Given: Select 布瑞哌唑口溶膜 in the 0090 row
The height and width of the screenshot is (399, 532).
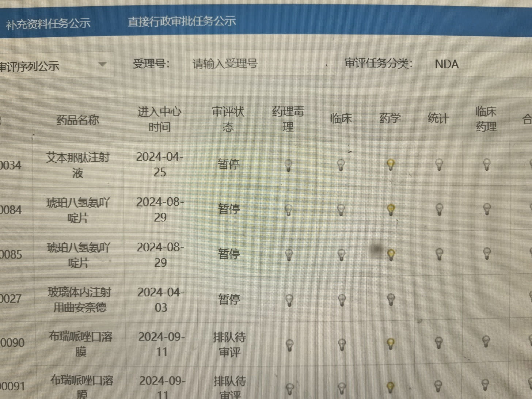Looking at the screenshot, I should (80, 344).
